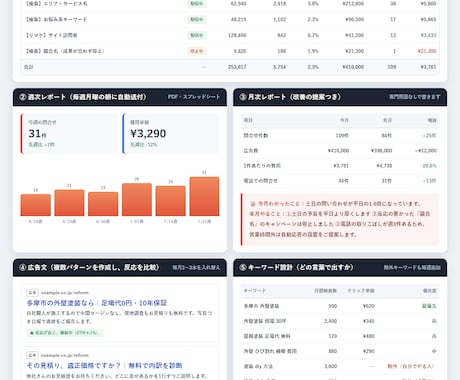Viewport: 460px width, 380px height.
Task: Click the keyword row 塗装 diy 方法
Action: pyautogui.click(x=340, y=366)
